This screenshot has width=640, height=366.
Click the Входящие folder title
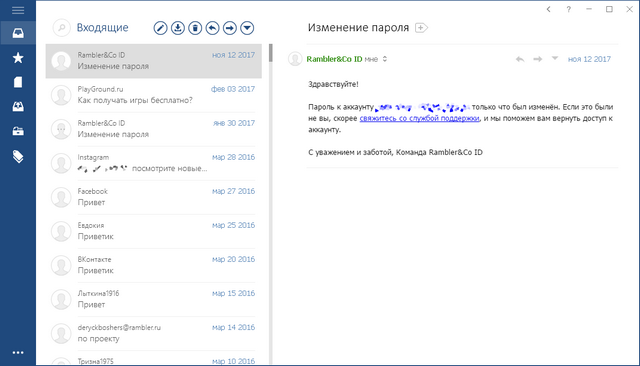click(102, 28)
